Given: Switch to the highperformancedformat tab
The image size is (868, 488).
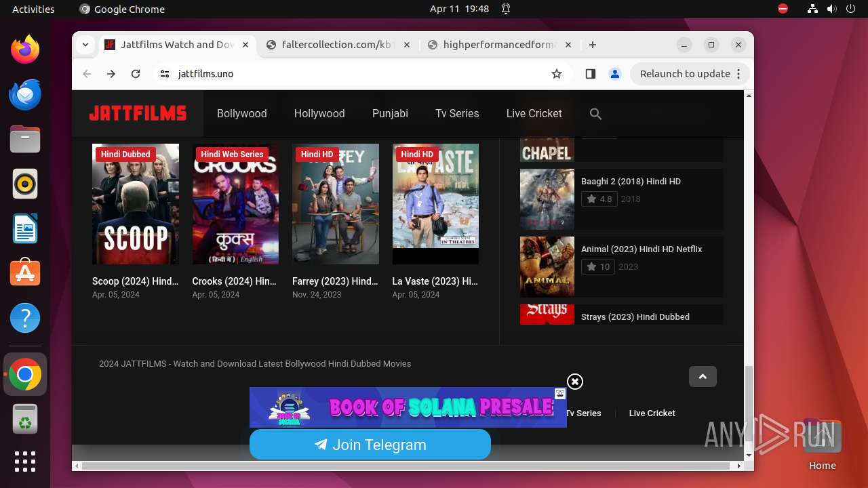Looking at the screenshot, I should point(500,45).
